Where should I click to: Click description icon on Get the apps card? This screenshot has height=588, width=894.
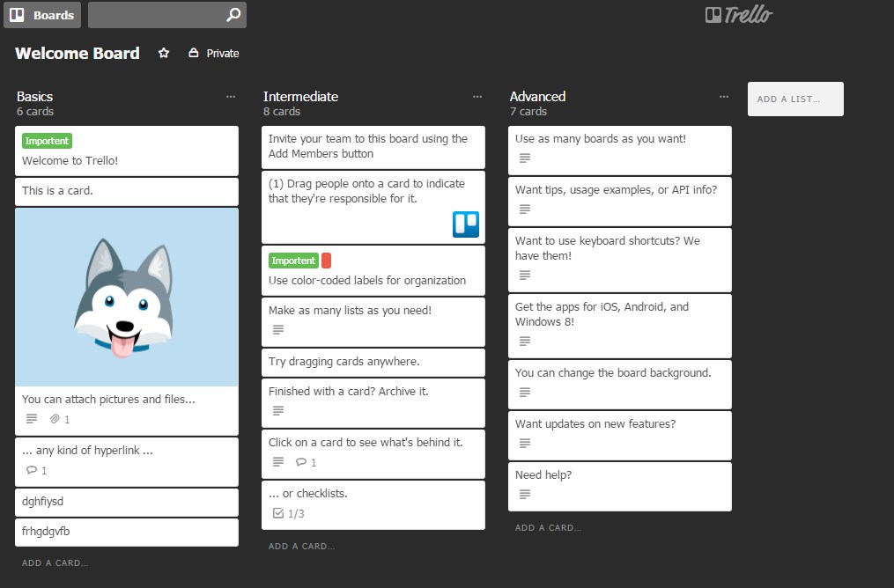tap(525, 342)
